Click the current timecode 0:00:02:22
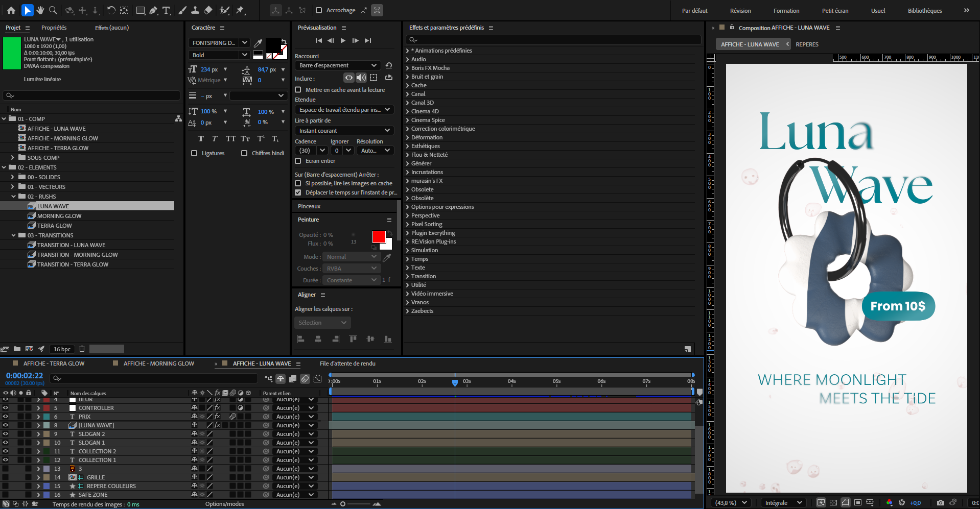 (x=25, y=376)
